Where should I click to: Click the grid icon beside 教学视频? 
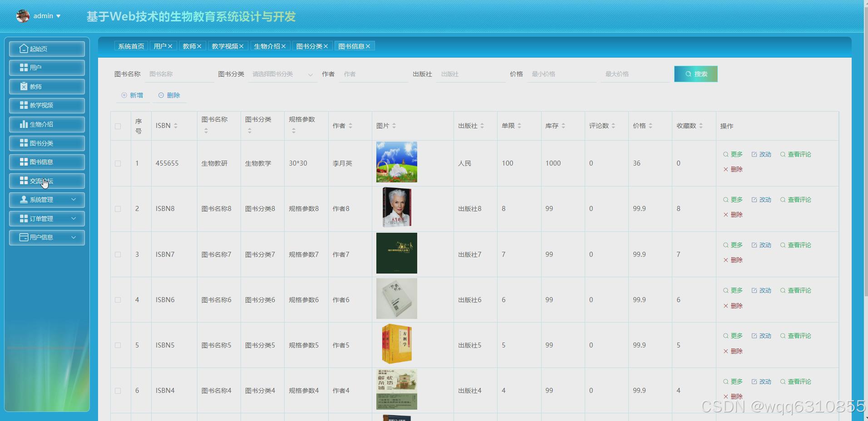24,105
